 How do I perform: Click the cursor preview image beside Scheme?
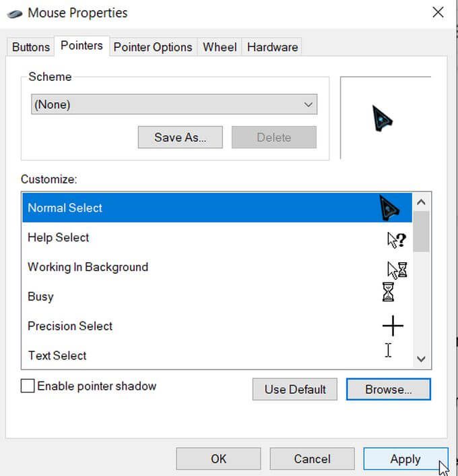[382, 119]
